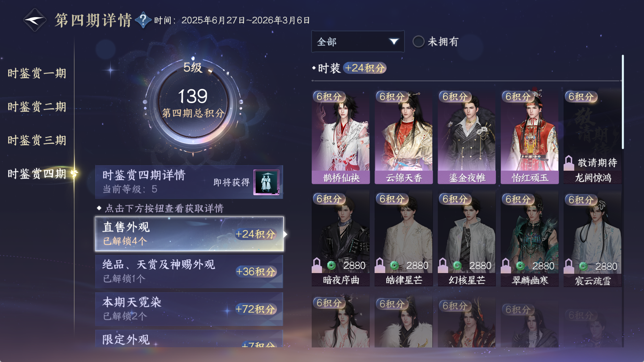Click the outfit list vertical scrollbar
Image resolution: width=644 pixels, height=362 pixels.
[622, 102]
